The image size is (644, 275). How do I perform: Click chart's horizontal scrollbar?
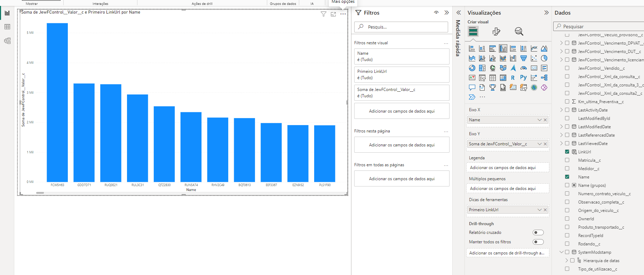[40, 193]
